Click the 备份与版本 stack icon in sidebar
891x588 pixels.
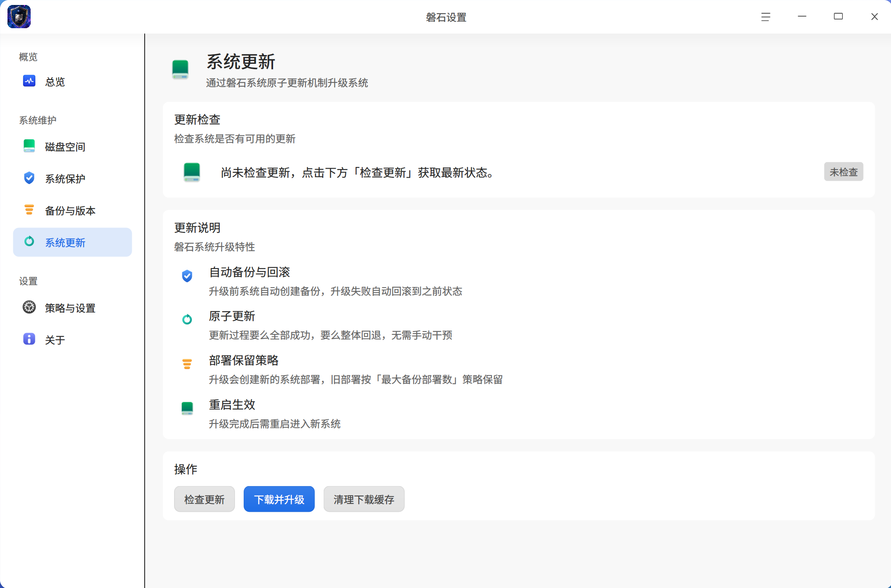click(x=29, y=210)
